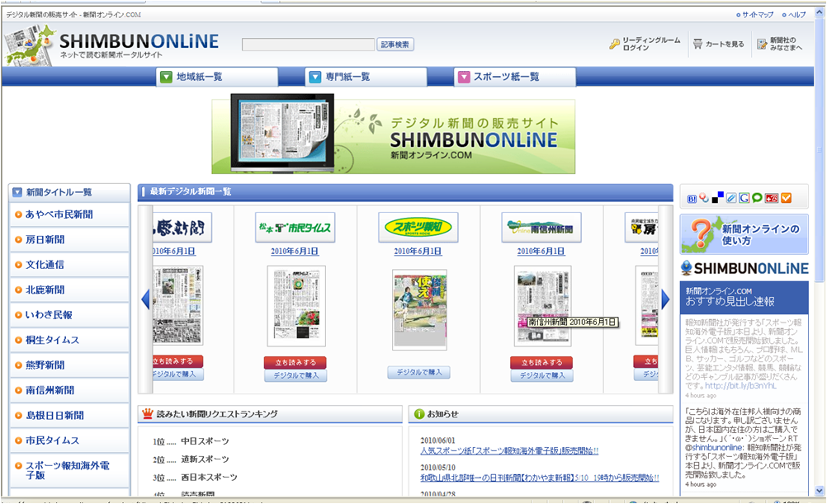The width and height of the screenshot is (827, 504).
Task: Click the 新聞タイトル一覧 sidebar header
Action: point(69,192)
